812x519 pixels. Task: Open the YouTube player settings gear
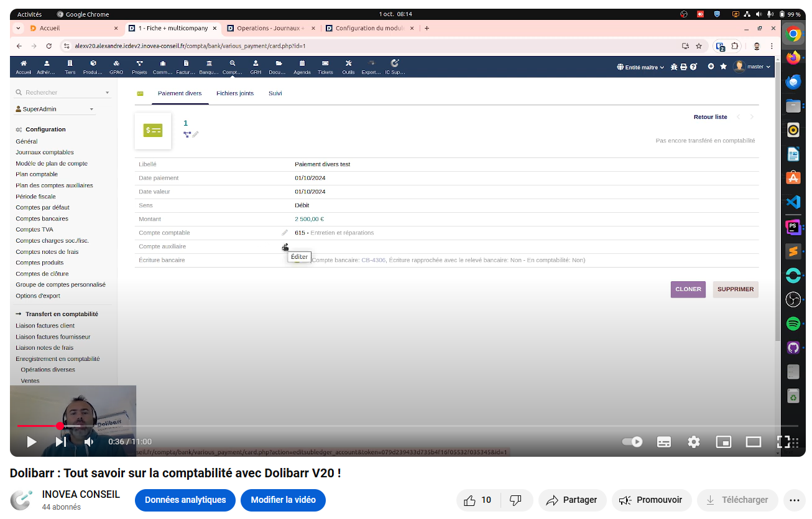click(694, 442)
